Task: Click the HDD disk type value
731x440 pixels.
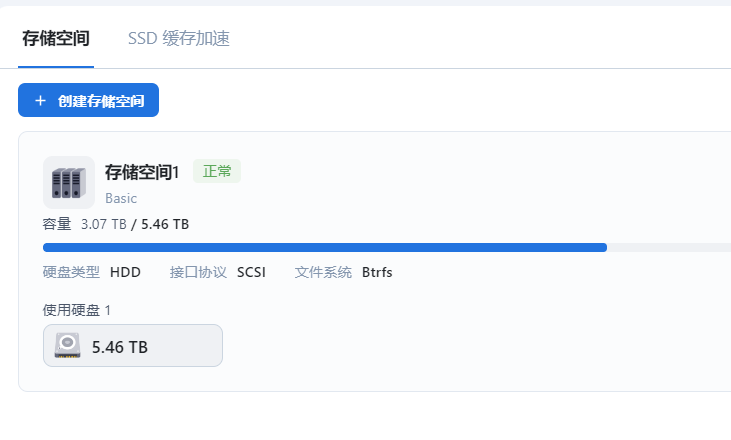Action: click(x=125, y=272)
